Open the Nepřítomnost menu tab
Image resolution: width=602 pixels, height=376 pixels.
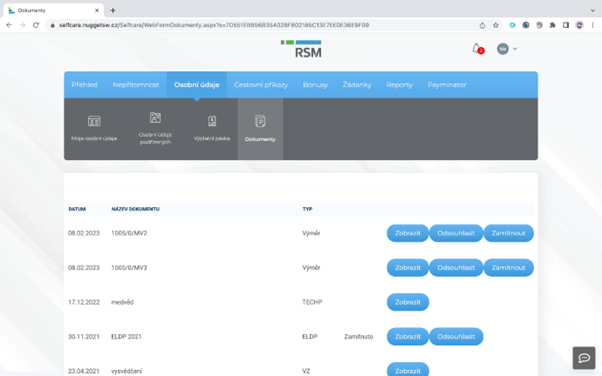[x=136, y=84]
